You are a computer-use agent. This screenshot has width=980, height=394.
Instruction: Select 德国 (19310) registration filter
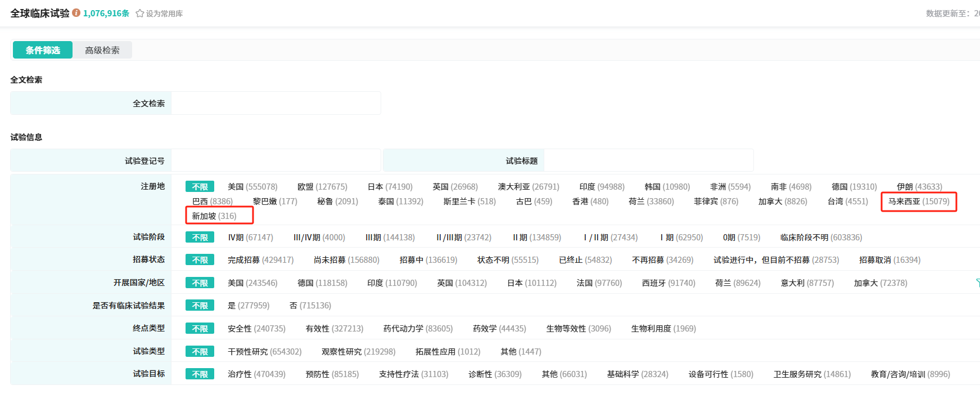tap(854, 187)
